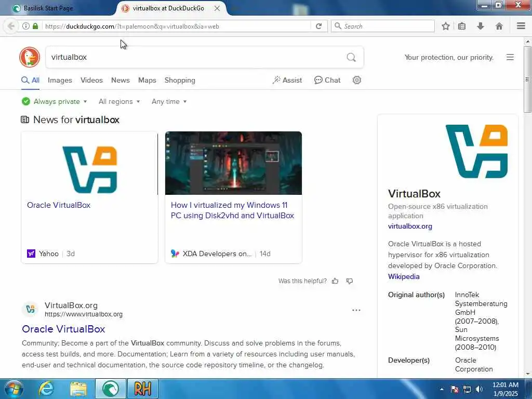532x399 pixels.
Task: Open three-dots menu for VirtualBox.org result
Action: coord(356,310)
